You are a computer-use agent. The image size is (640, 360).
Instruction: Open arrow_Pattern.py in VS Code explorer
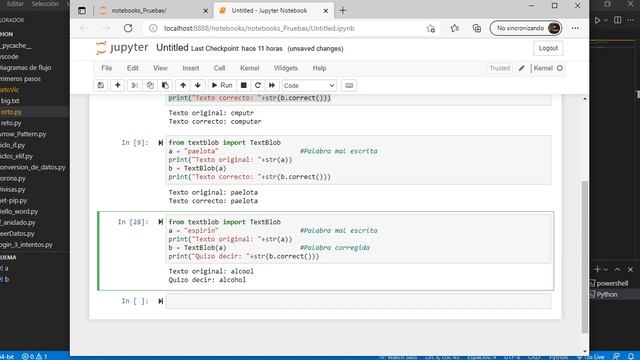(23, 133)
